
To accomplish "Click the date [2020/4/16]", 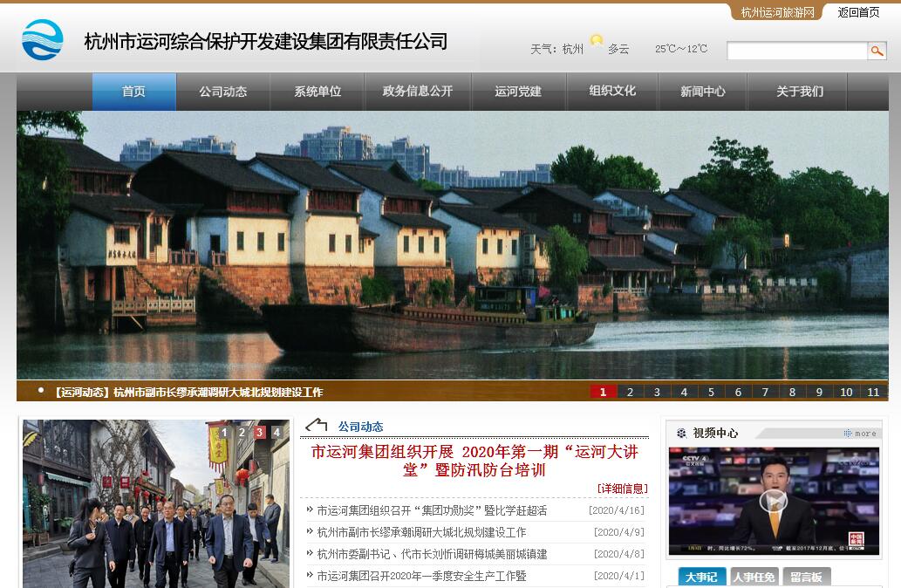I will [616, 510].
